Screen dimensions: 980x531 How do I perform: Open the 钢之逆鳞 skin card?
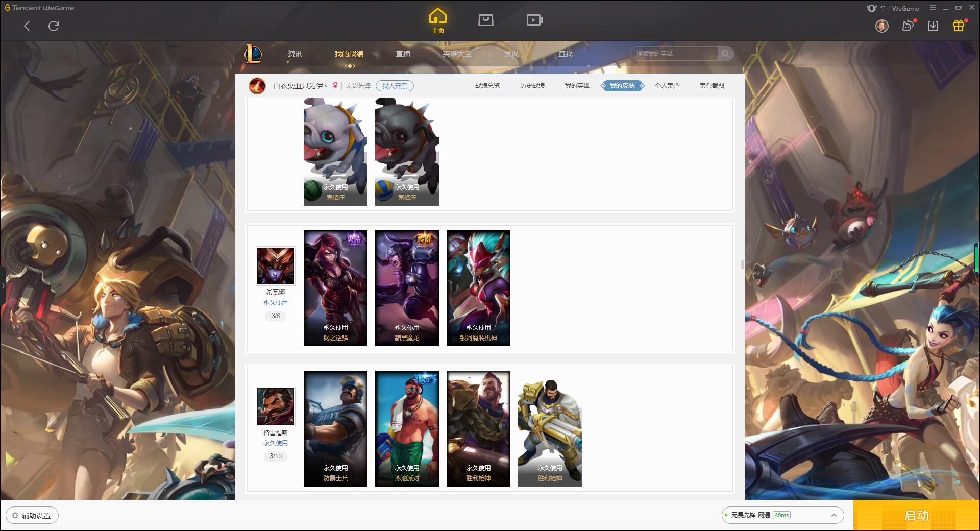[x=335, y=288]
